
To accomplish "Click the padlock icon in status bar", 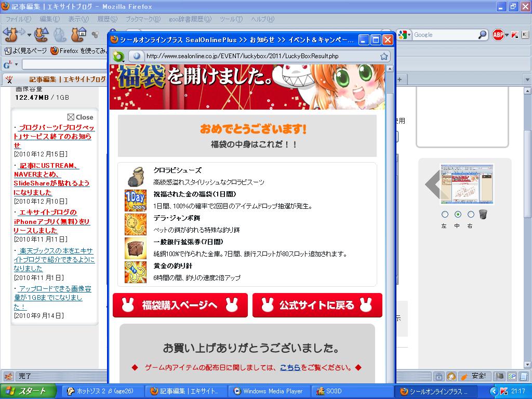I will 438,376.
